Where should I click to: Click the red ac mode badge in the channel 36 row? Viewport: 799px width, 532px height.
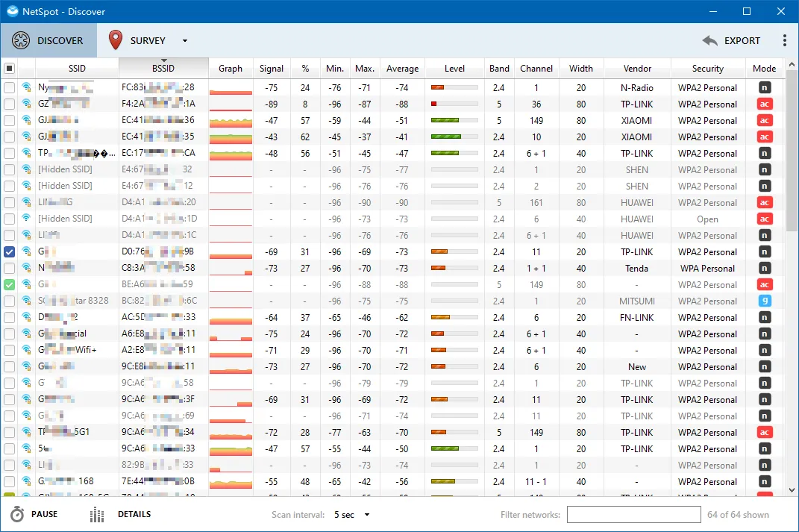[765, 104]
